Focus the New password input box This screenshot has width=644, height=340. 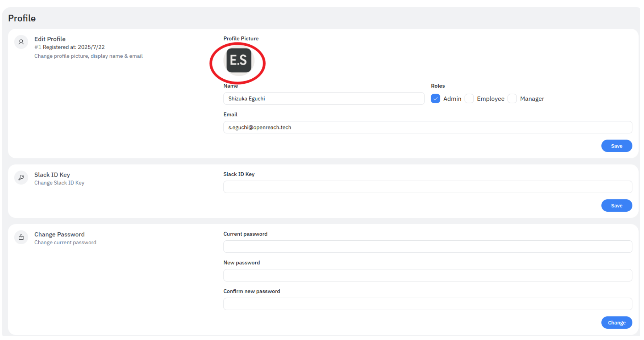[427, 275]
